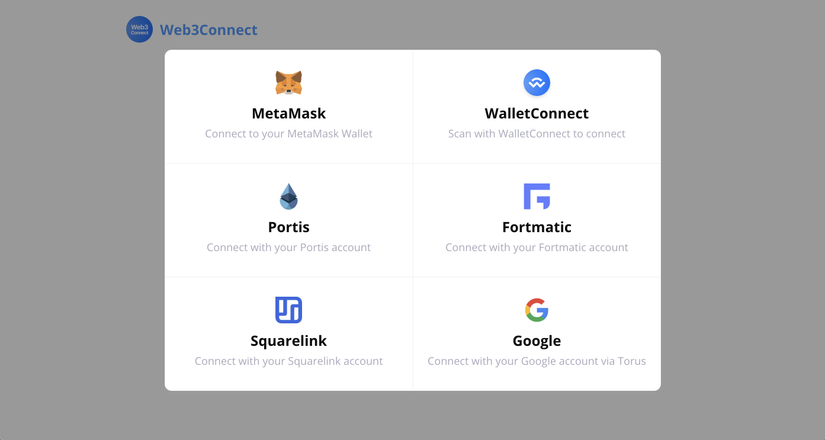This screenshot has width=825, height=440.
Task: Click the Google G icon
Action: (537, 310)
